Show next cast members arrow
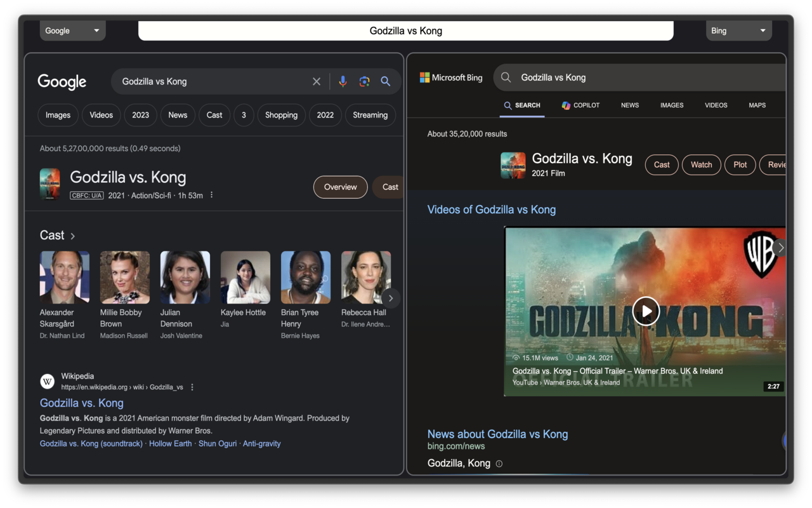Screen dimensions: 812x508 pyautogui.click(x=391, y=298)
